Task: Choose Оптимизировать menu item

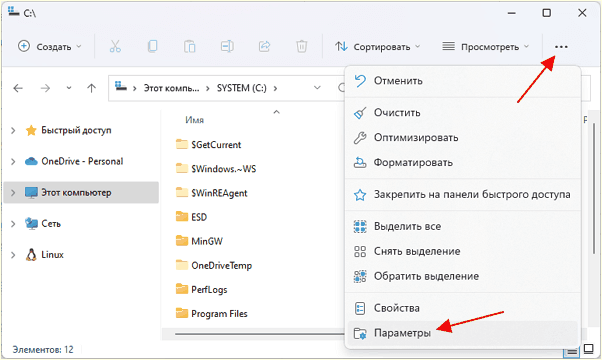Action: [x=463, y=138]
